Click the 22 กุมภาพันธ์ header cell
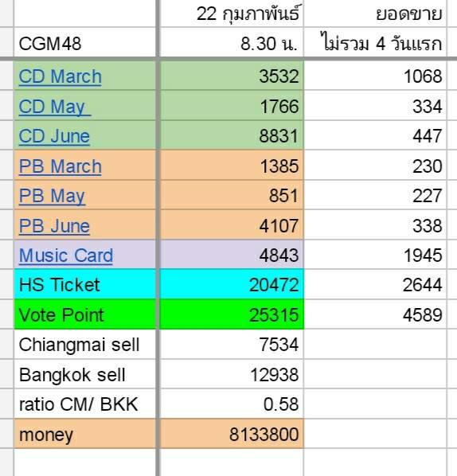The image size is (457, 476). [x=232, y=14]
